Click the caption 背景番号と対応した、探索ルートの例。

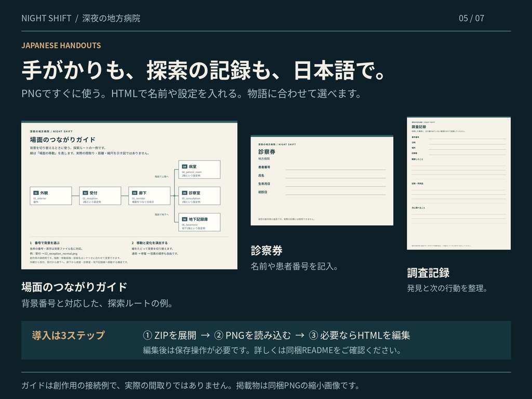[x=97, y=303]
